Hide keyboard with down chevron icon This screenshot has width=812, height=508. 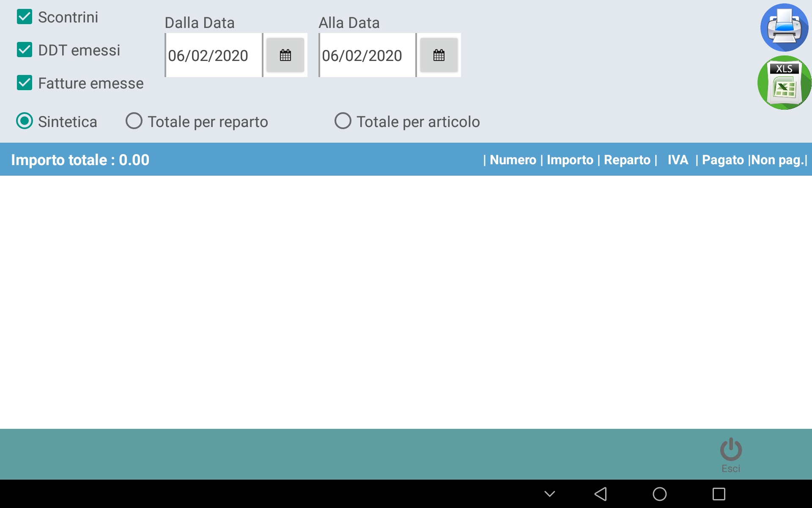tap(550, 494)
